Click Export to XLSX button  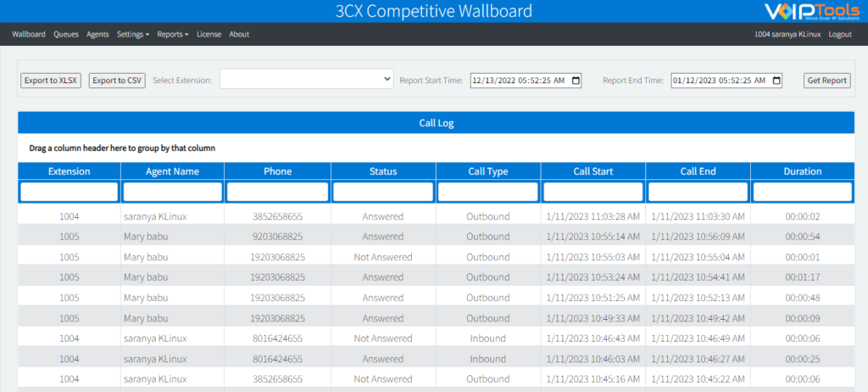[x=51, y=81]
